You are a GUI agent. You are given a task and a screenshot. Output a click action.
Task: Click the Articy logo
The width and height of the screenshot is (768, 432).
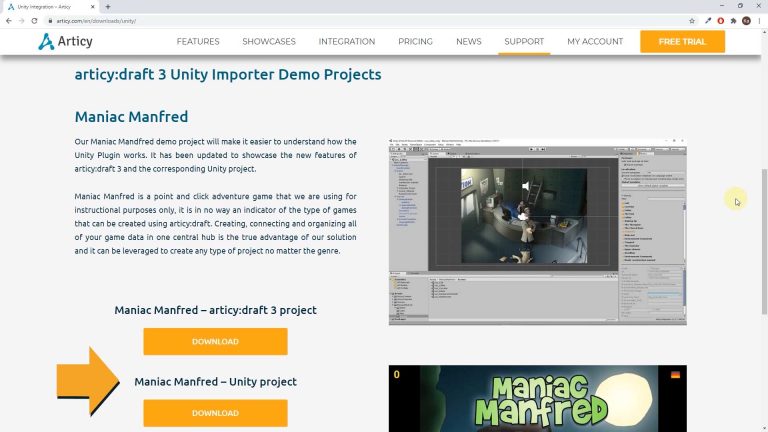[65, 42]
